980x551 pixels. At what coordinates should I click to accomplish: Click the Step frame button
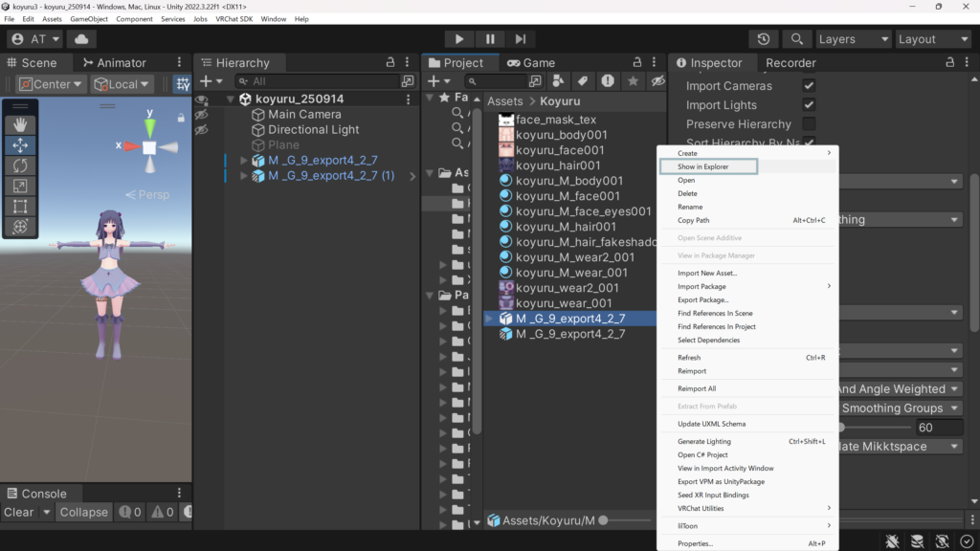(x=521, y=38)
